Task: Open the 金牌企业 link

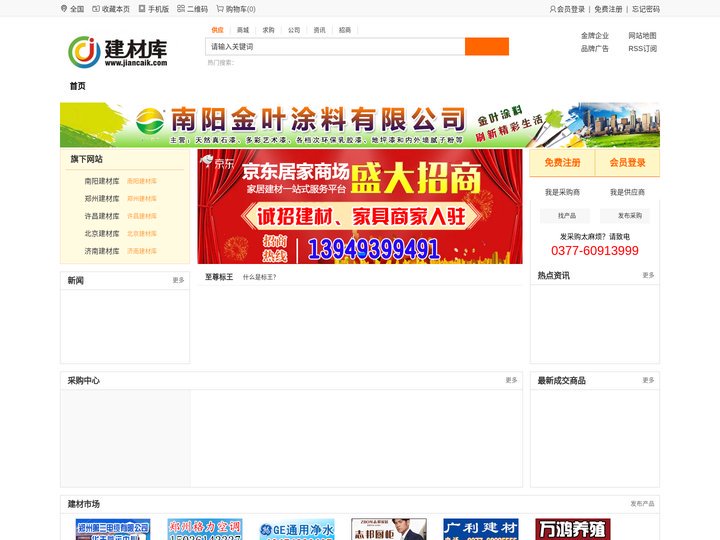Action: [x=595, y=36]
